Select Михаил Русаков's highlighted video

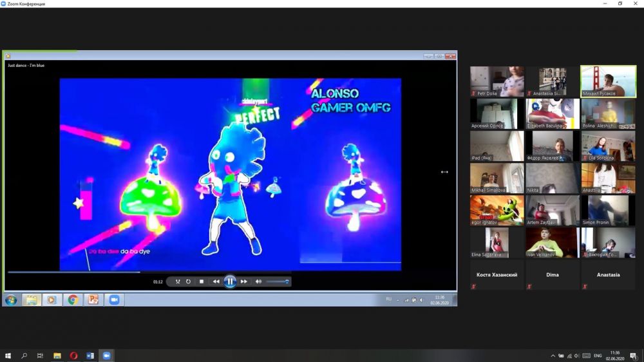pos(609,81)
